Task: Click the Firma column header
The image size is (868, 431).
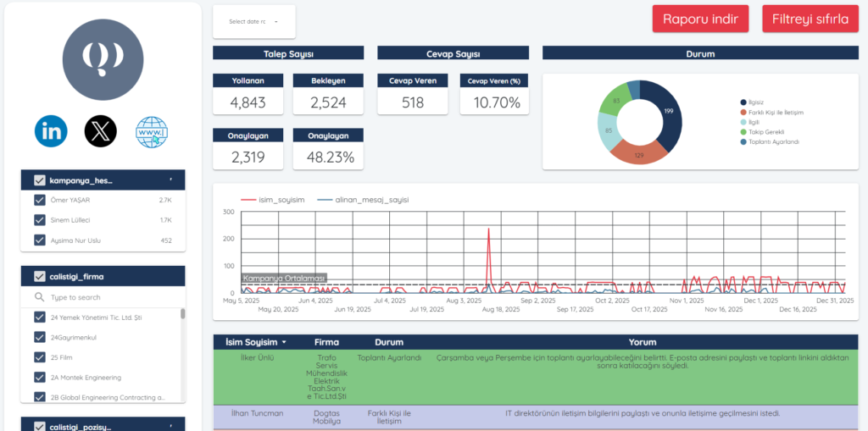Action: point(326,342)
